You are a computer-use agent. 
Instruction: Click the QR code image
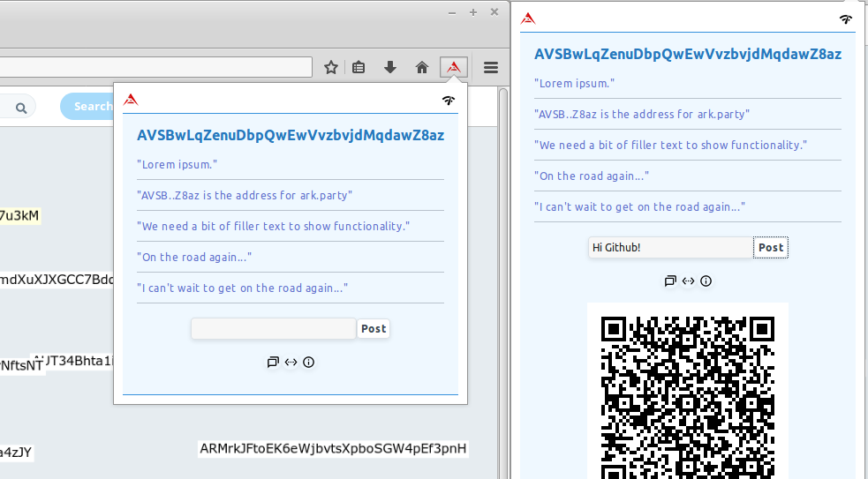(x=688, y=391)
